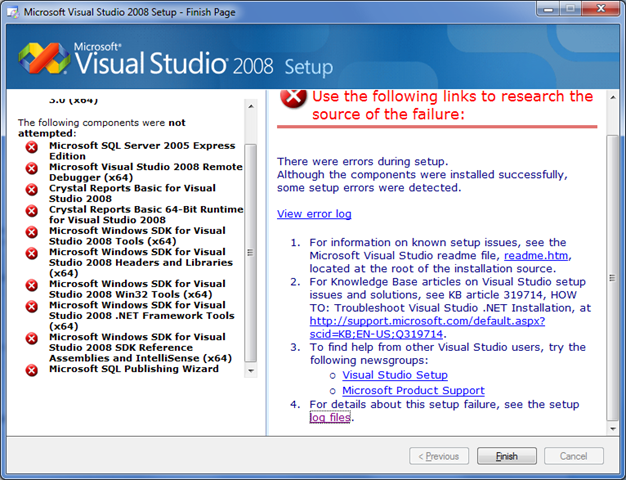Click the error icon beside Windows SDK .NET Framework Tools

32,306
